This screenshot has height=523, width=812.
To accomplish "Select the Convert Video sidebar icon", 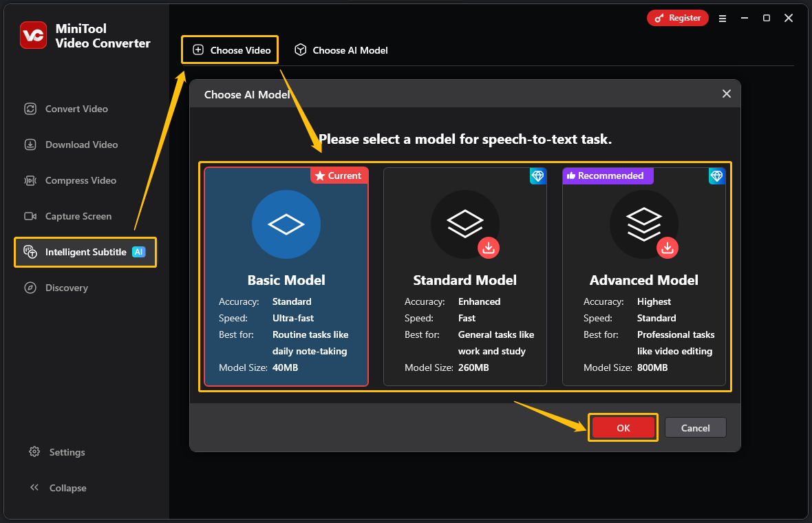I will [x=76, y=109].
